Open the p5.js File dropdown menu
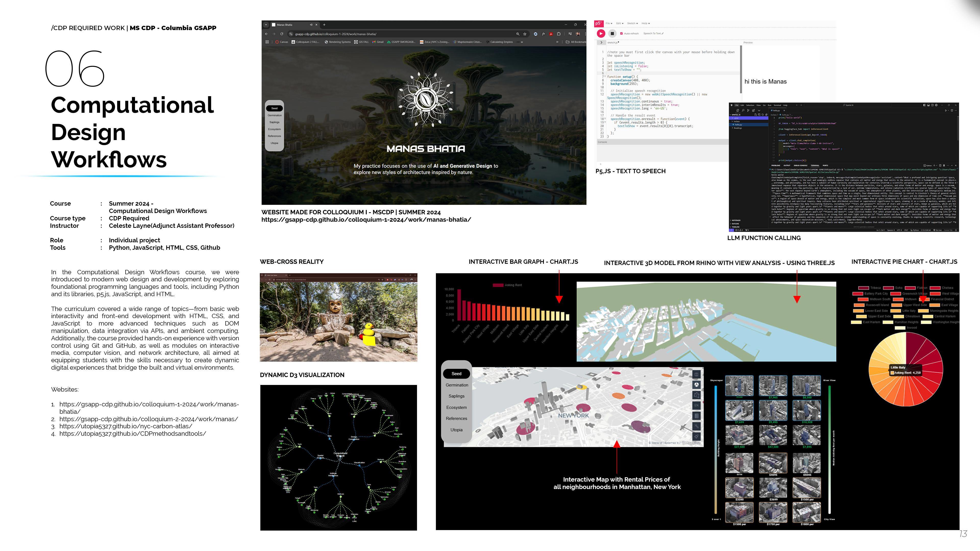980x551 pixels. [609, 23]
